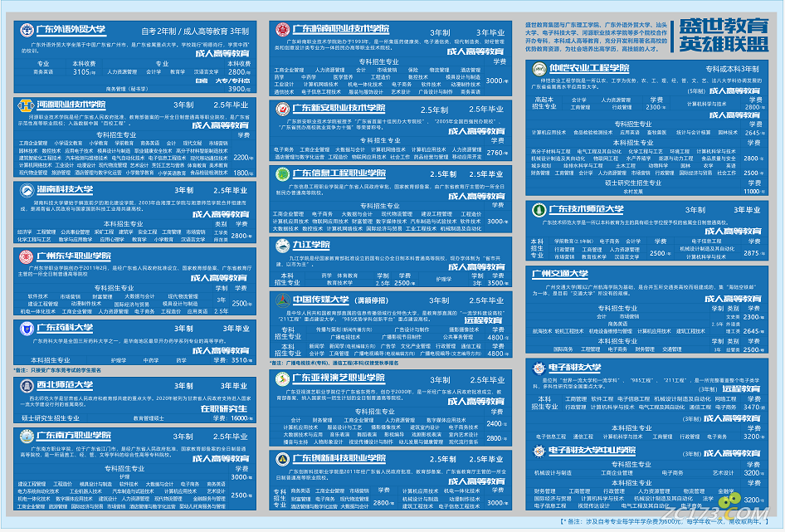Click the (满额停招) note beside 中国传媒大学
Image resolution: width=785 pixels, height=532 pixels.
372,300
